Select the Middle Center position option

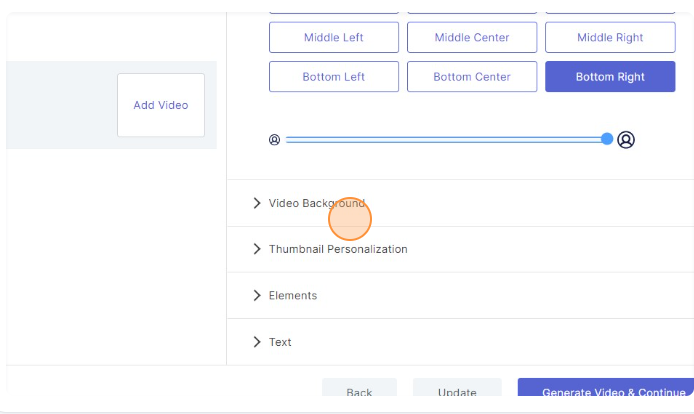tap(472, 38)
